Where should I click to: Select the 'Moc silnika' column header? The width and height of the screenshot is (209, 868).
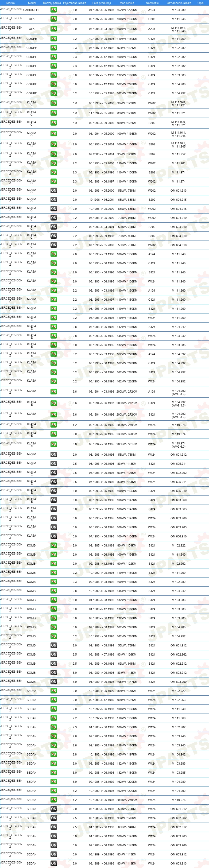[x=127, y=3]
